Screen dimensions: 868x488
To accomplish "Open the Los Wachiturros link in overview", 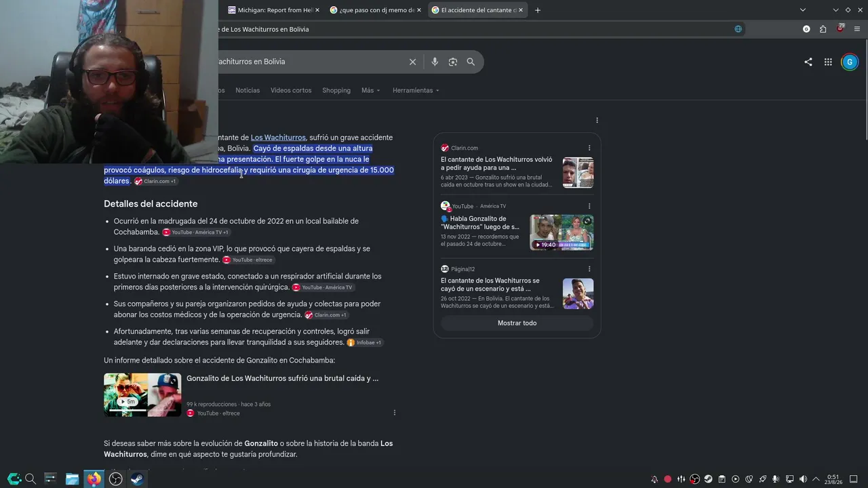I will click(x=278, y=138).
